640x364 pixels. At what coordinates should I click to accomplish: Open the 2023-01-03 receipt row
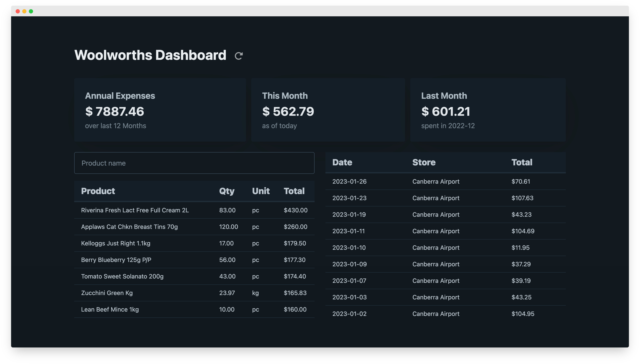pyautogui.click(x=445, y=297)
